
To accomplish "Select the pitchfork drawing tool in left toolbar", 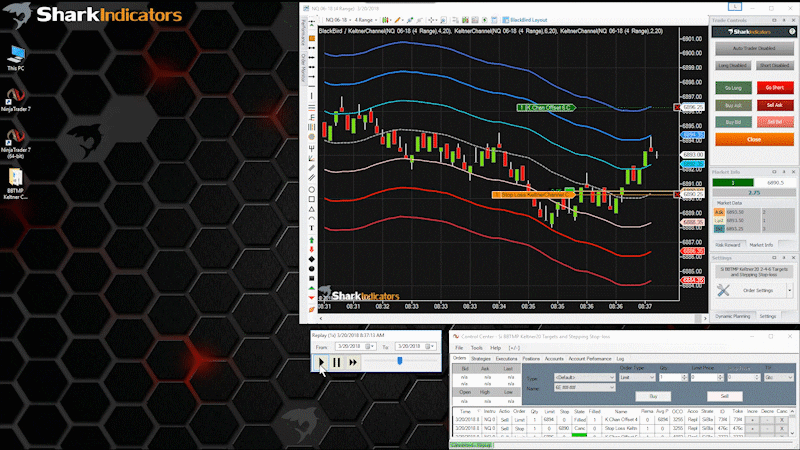I will (311, 148).
